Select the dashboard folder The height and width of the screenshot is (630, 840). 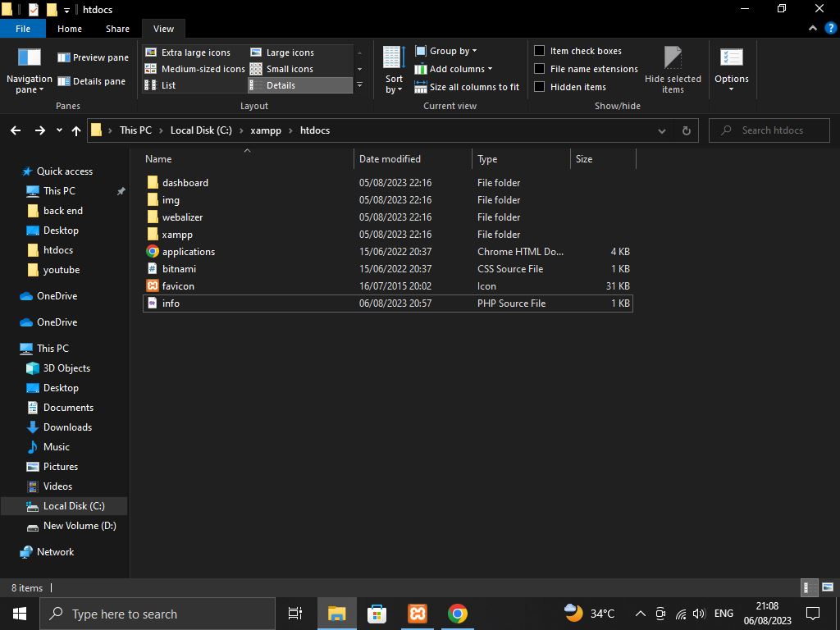tap(388, 183)
